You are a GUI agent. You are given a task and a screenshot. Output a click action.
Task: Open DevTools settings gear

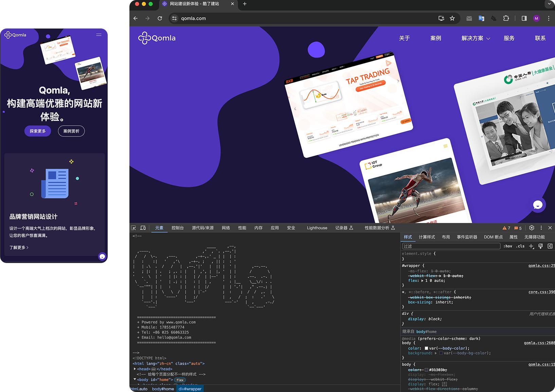[x=532, y=228]
